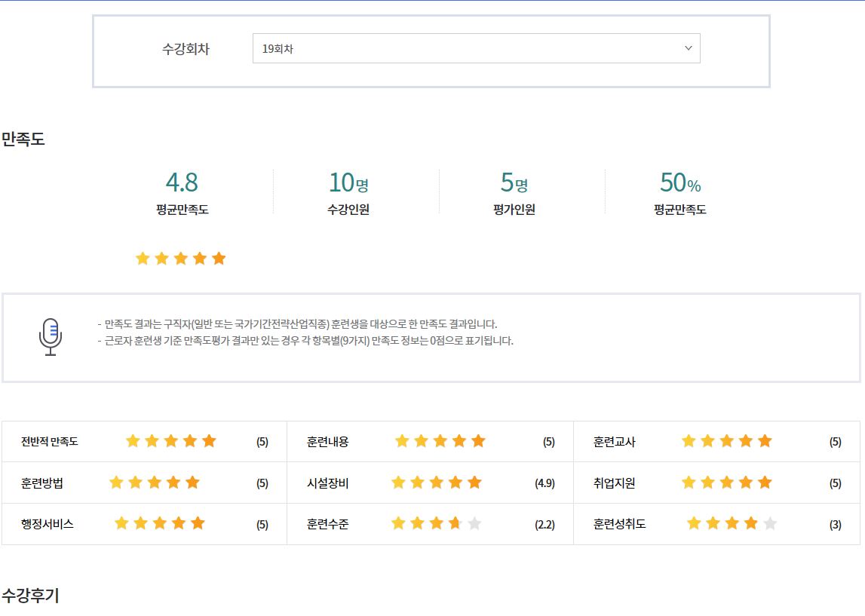Click the microphone icon in notice box
The height and width of the screenshot is (616, 865).
coord(51,337)
